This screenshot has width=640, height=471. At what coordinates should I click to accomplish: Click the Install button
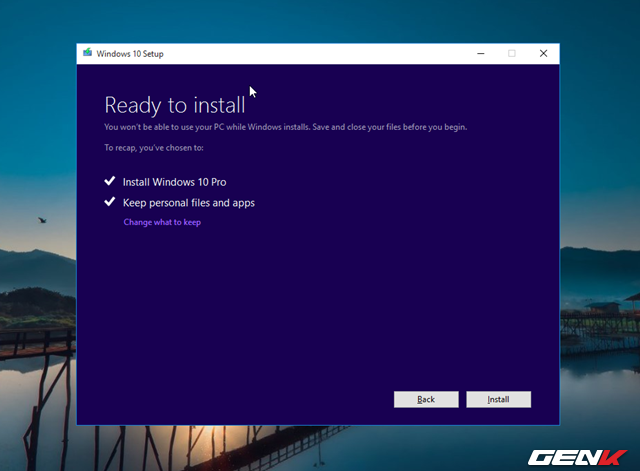pos(498,399)
